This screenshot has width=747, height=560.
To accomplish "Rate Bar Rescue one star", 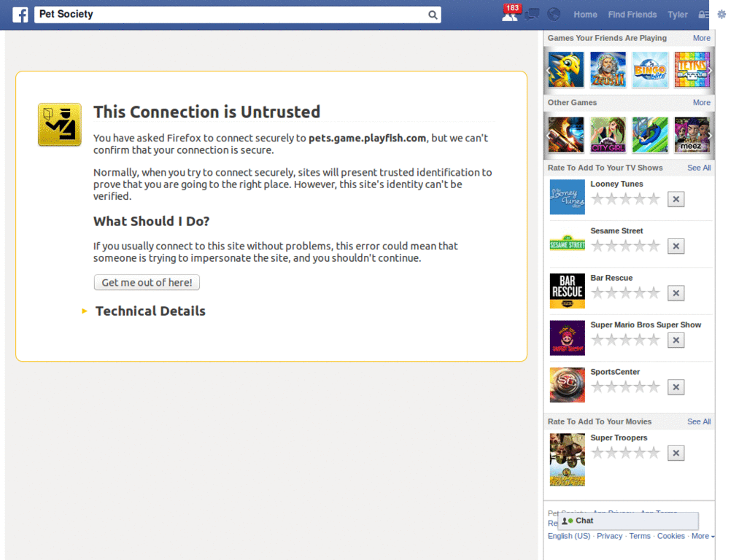I will coord(597,293).
